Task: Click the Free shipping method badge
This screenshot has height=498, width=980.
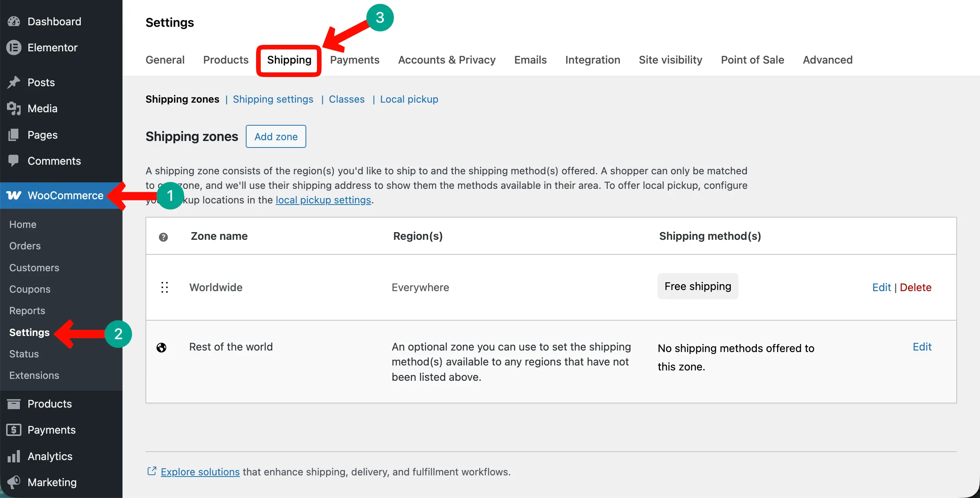Action: pyautogui.click(x=698, y=286)
